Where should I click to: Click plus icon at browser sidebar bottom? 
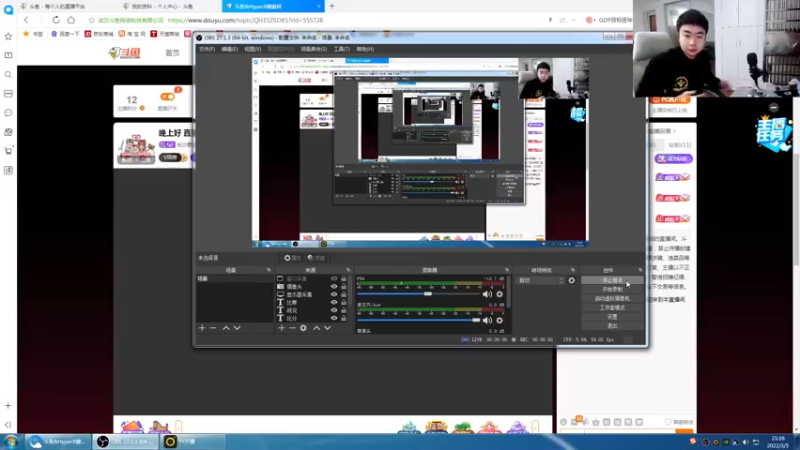coord(8,406)
